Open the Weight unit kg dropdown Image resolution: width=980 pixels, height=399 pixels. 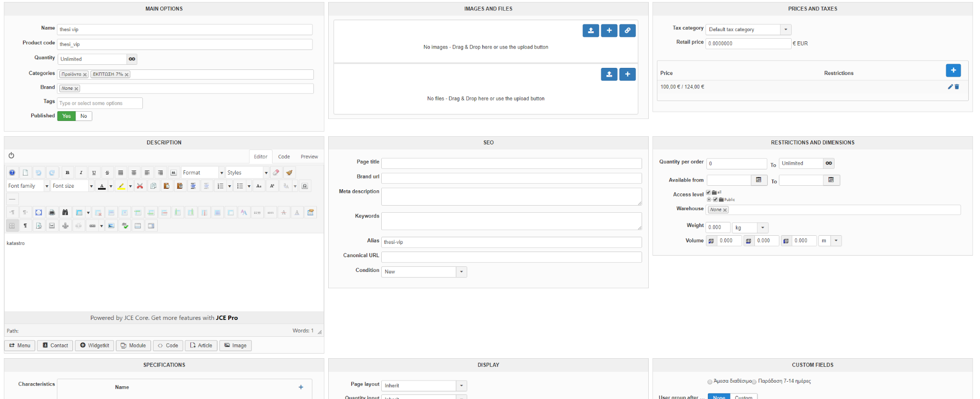pyautogui.click(x=750, y=228)
